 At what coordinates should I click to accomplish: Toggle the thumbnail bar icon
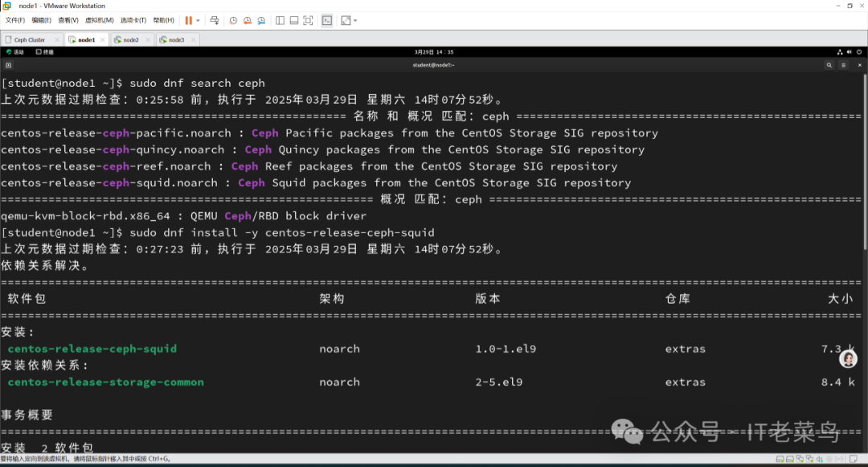pos(294,20)
